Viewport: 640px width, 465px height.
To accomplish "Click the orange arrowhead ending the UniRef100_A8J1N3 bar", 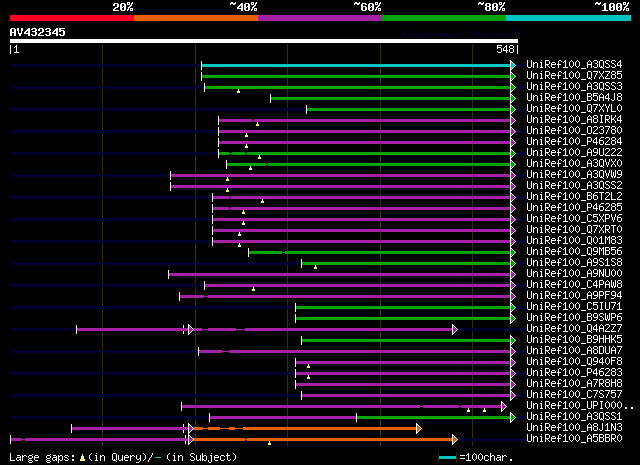I will click(x=419, y=429).
